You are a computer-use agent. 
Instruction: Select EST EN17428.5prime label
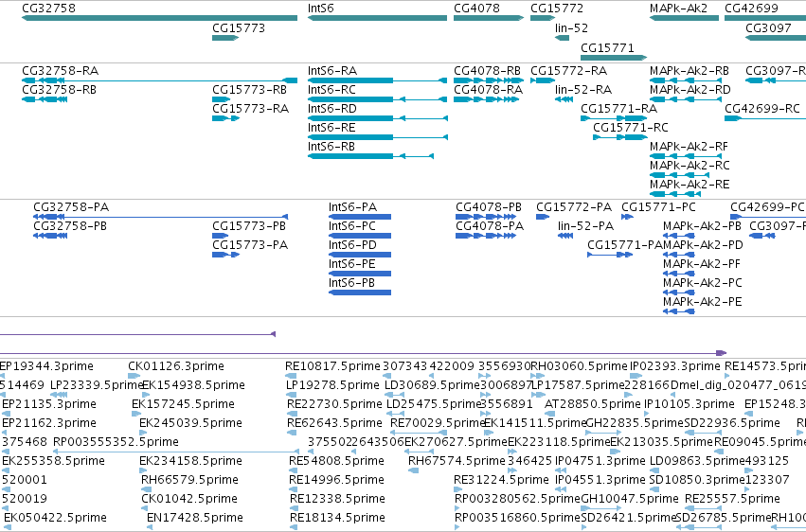pos(195,517)
